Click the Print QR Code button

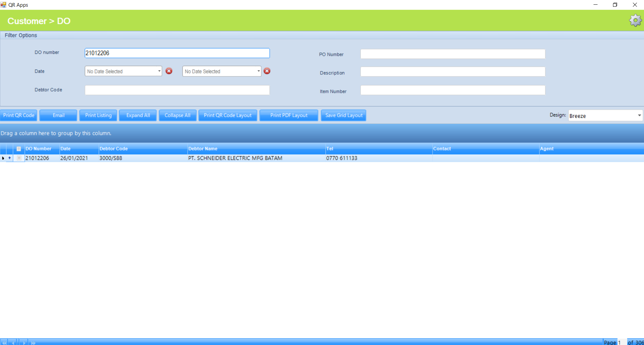(x=19, y=115)
